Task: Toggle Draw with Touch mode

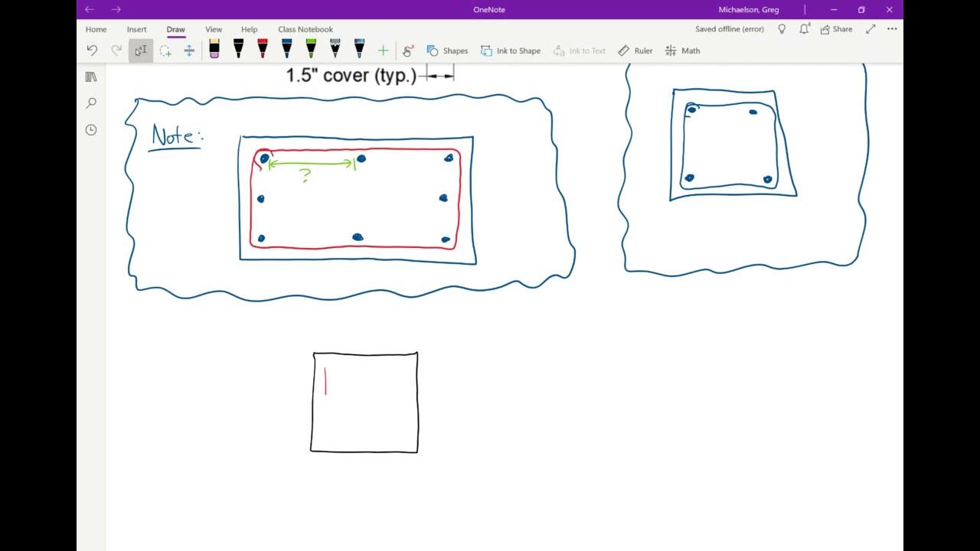Action: (407, 51)
